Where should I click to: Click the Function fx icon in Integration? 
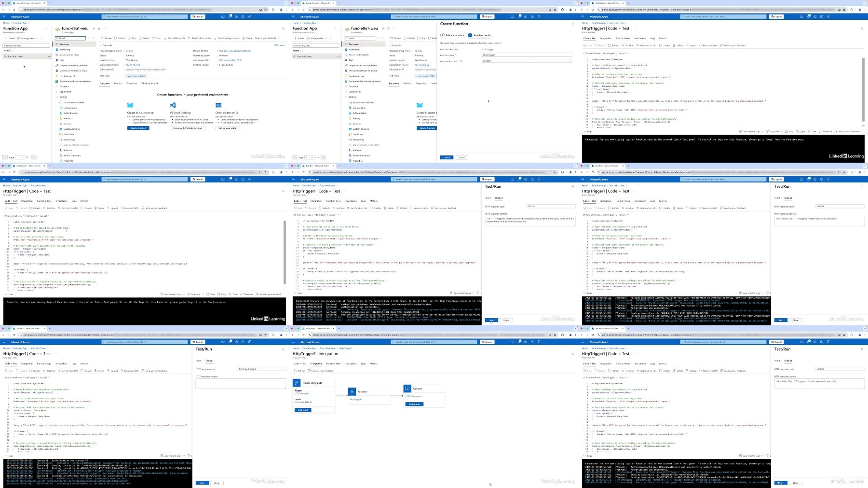click(x=352, y=391)
